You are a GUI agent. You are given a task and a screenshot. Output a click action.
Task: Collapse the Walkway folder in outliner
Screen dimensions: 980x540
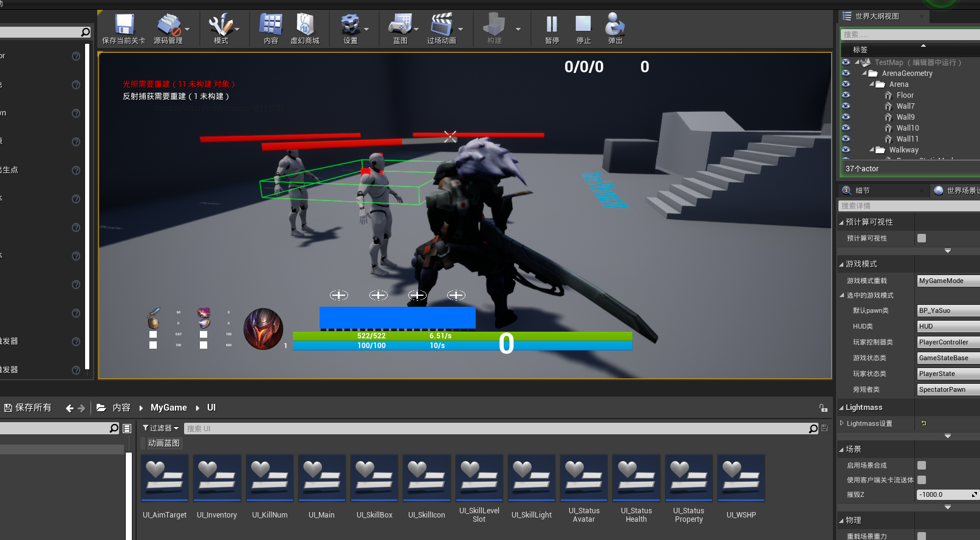pyautogui.click(x=872, y=150)
